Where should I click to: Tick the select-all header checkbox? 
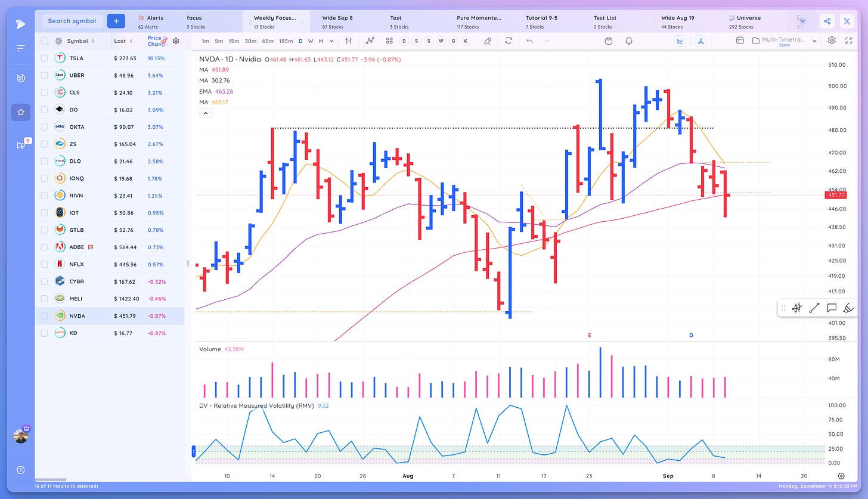pyautogui.click(x=44, y=41)
